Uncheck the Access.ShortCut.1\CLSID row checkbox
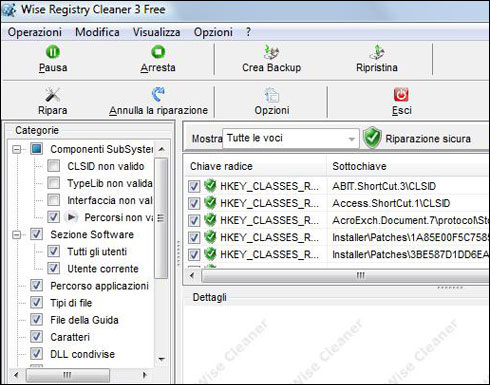This screenshot has height=385, width=490. (194, 203)
